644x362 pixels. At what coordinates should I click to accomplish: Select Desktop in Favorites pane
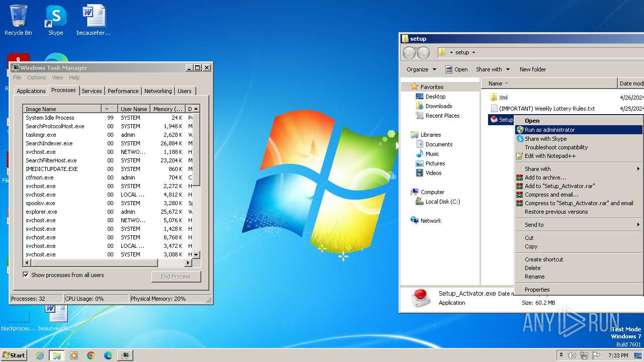coord(435,97)
